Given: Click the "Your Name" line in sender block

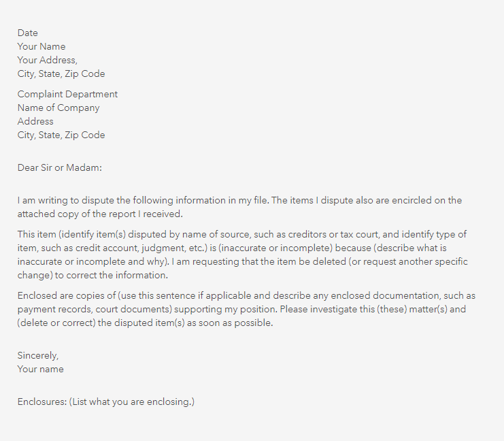Looking at the screenshot, I should (41, 46).
